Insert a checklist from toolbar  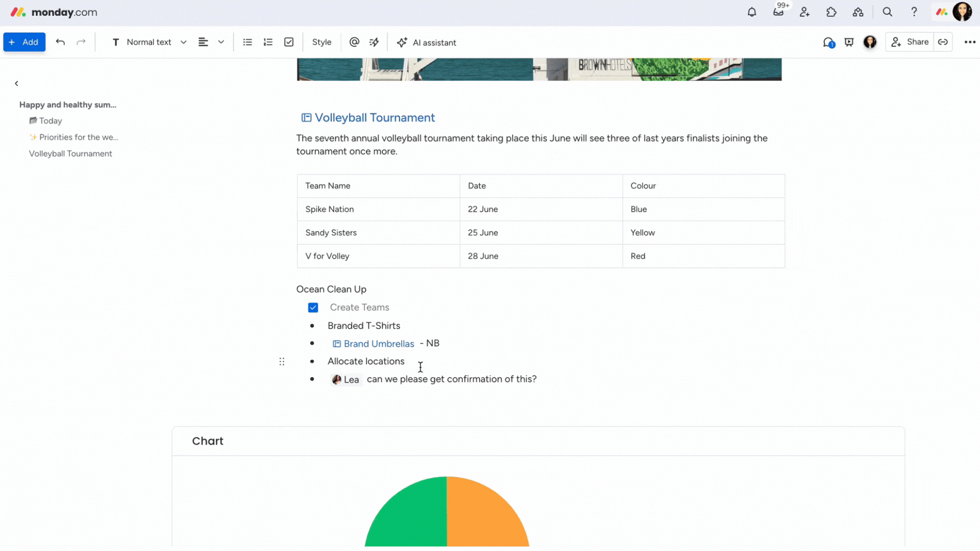(x=289, y=42)
